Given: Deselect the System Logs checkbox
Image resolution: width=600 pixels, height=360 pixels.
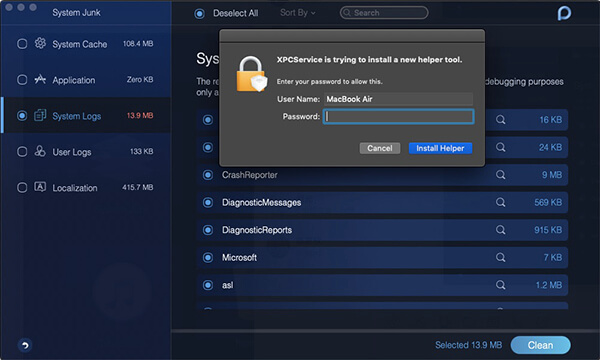Looking at the screenshot, I should pyautogui.click(x=22, y=116).
